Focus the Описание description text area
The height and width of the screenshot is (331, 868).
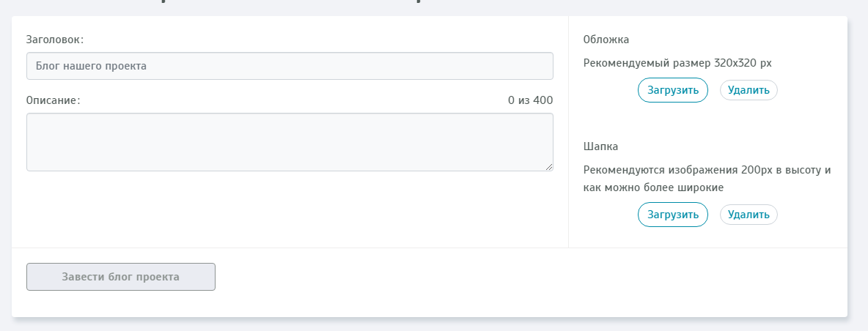290,142
